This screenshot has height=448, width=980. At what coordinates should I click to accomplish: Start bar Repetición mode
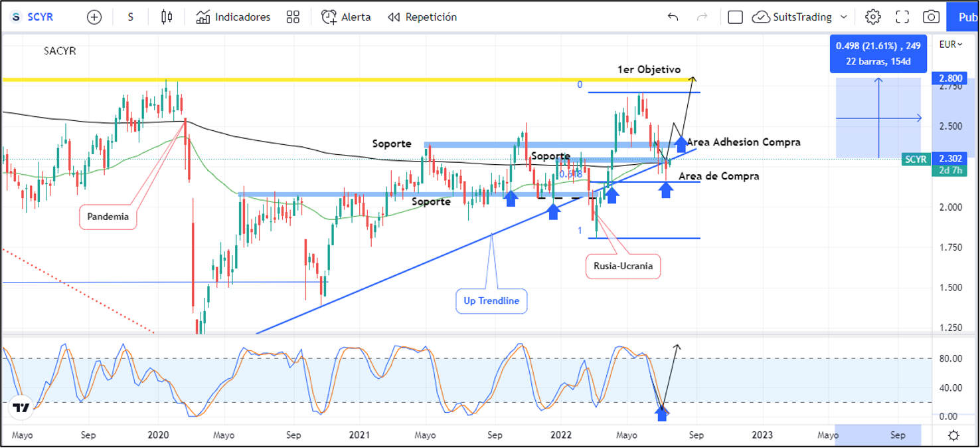(422, 17)
